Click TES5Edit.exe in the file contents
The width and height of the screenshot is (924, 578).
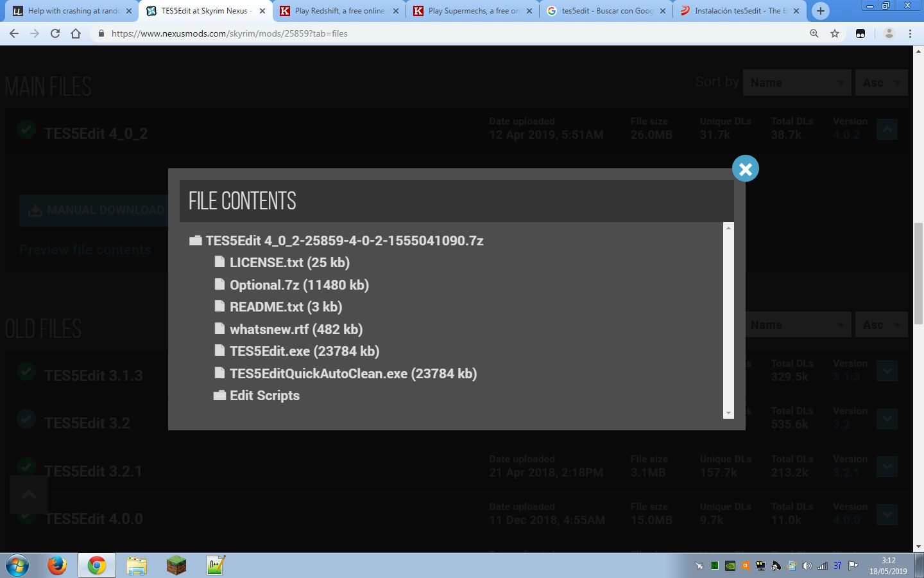[297, 351]
